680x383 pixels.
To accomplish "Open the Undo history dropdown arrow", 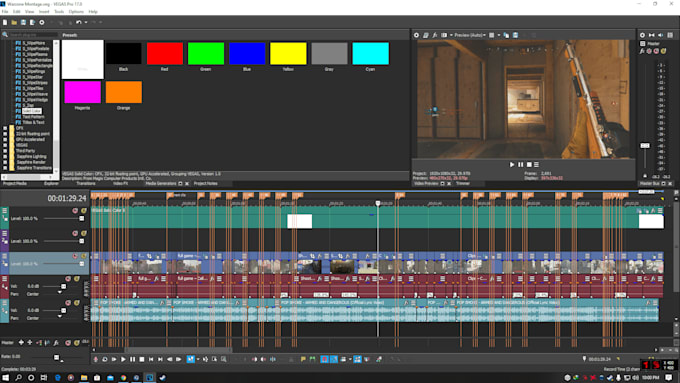I will pos(85,22).
